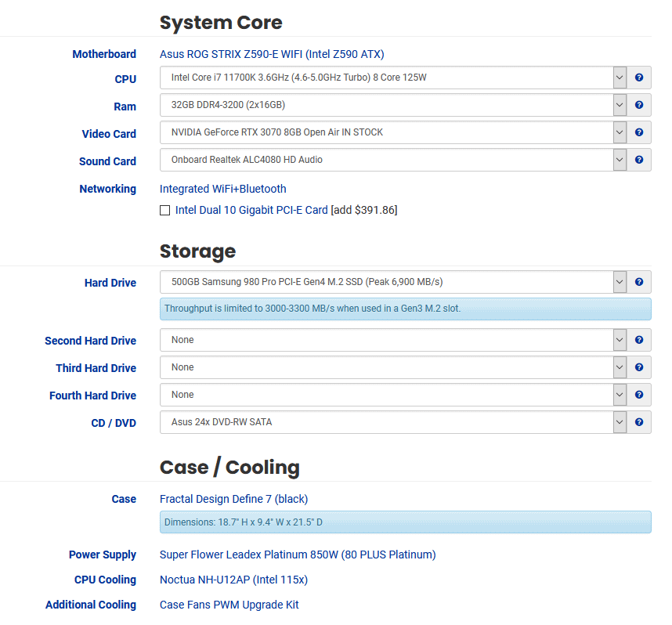
Task: Open Super Flower Leadex Platinum 850W link
Action: 298,555
